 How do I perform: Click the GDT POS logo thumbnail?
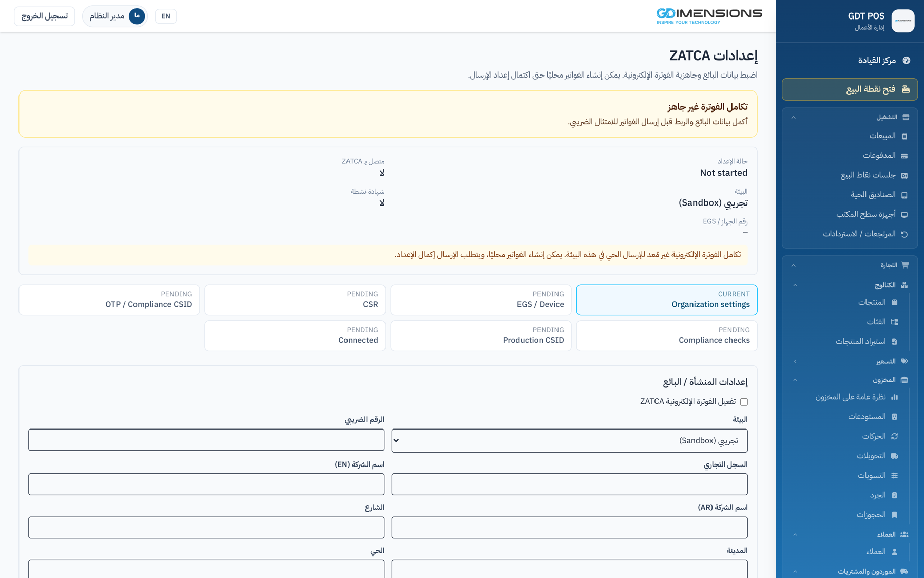[x=903, y=21]
